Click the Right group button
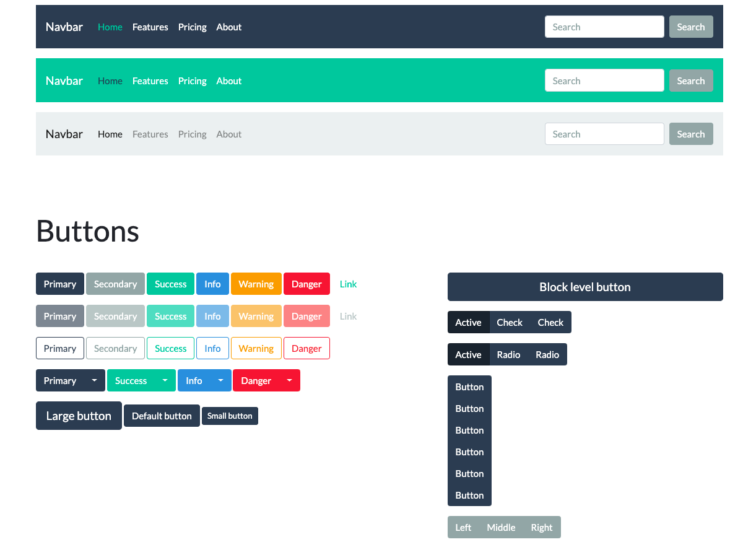The image size is (756, 542). [x=542, y=527]
